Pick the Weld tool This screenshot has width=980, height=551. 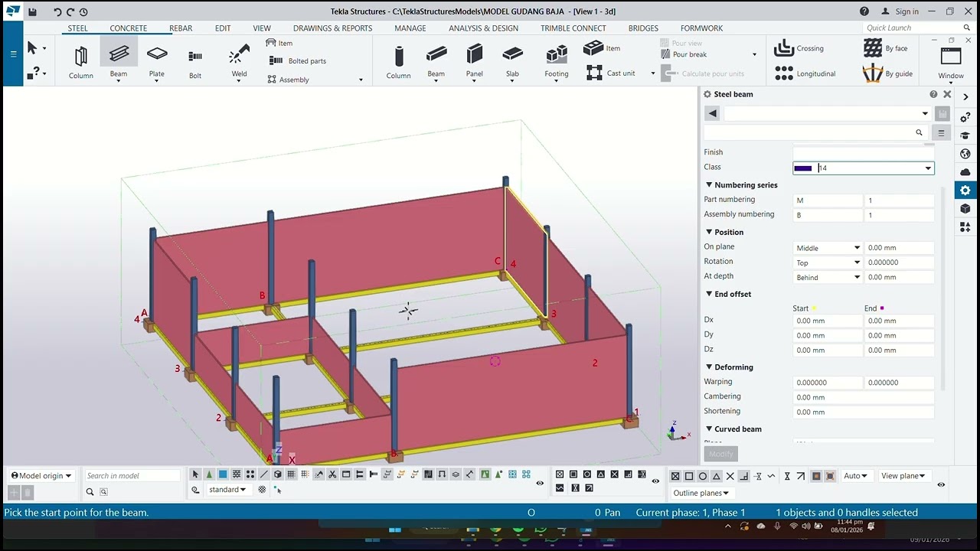tap(239, 61)
